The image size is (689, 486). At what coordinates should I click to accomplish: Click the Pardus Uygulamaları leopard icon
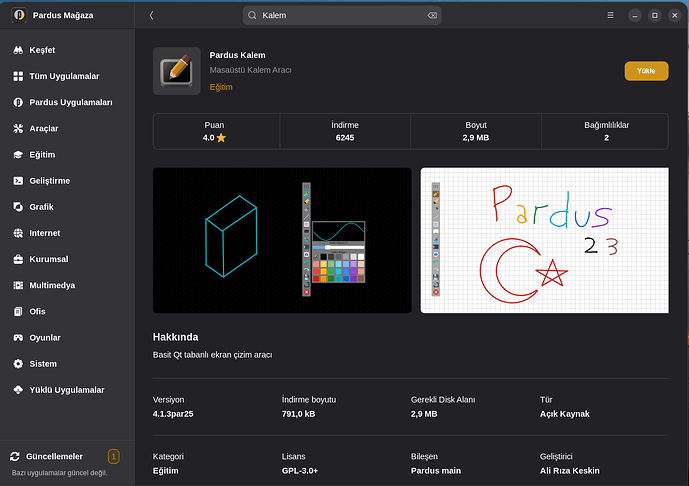(18, 102)
